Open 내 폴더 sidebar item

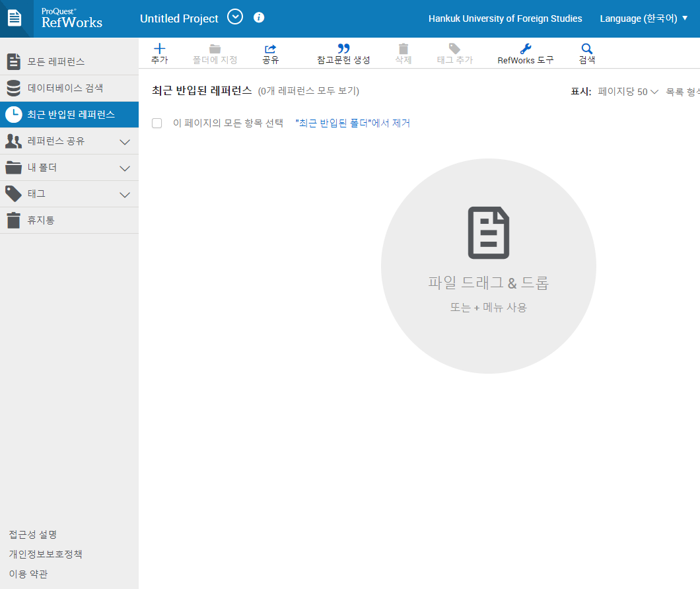pos(69,168)
